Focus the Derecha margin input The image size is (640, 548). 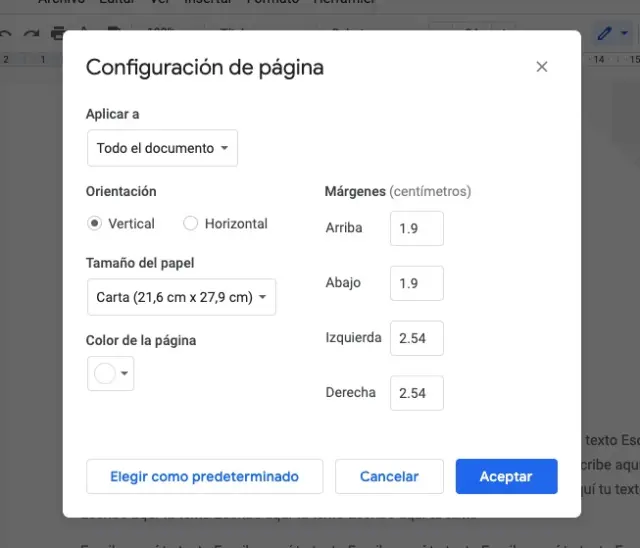[416, 393]
